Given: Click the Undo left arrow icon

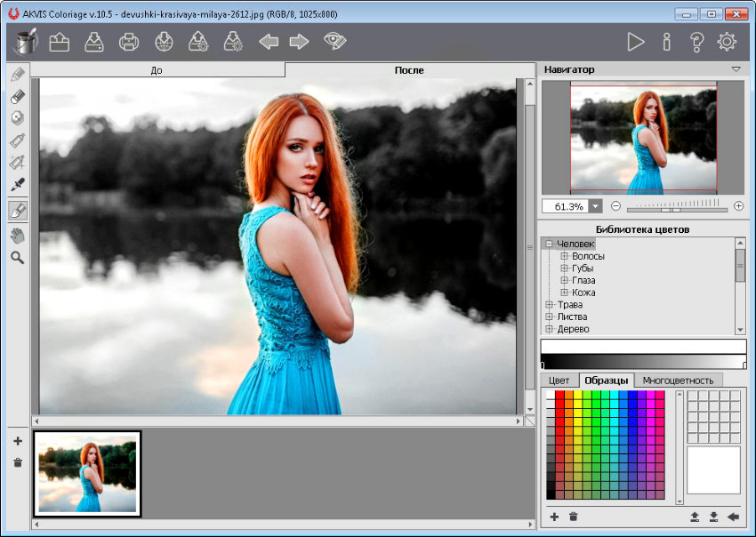Looking at the screenshot, I should point(269,42).
